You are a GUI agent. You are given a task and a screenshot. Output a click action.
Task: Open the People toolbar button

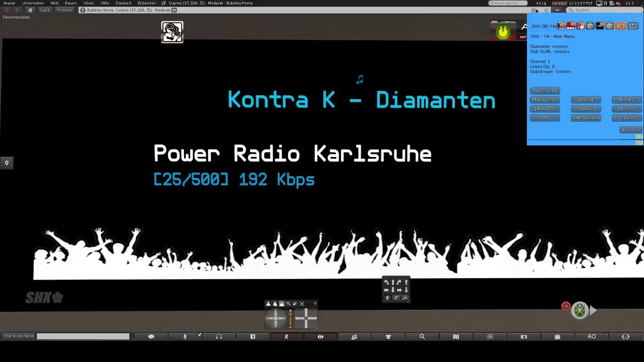(354, 337)
